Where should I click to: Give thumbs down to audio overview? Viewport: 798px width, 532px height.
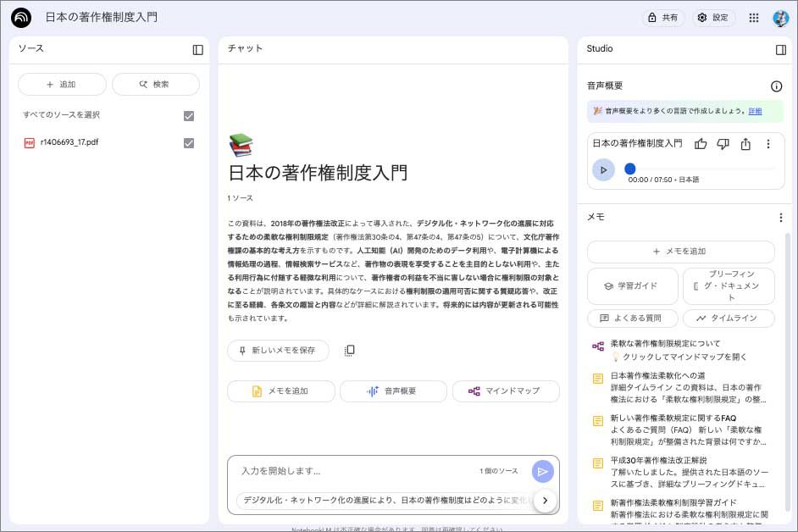[723, 144]
